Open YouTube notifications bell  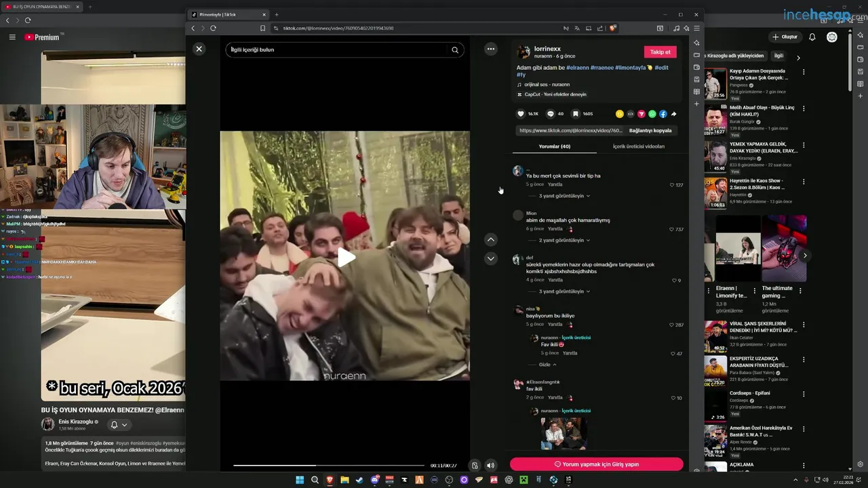[x=812, y=37]
